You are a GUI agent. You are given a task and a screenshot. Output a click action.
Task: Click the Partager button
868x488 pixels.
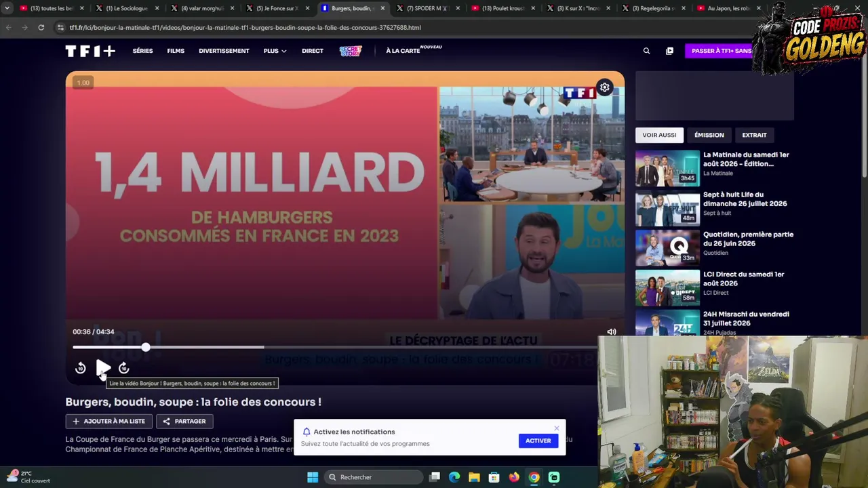pos(184,422)
